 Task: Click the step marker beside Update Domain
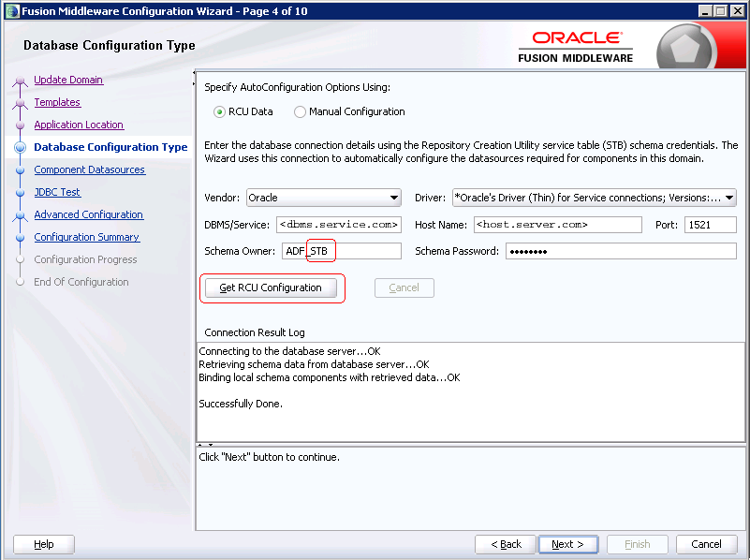[20, 81]
